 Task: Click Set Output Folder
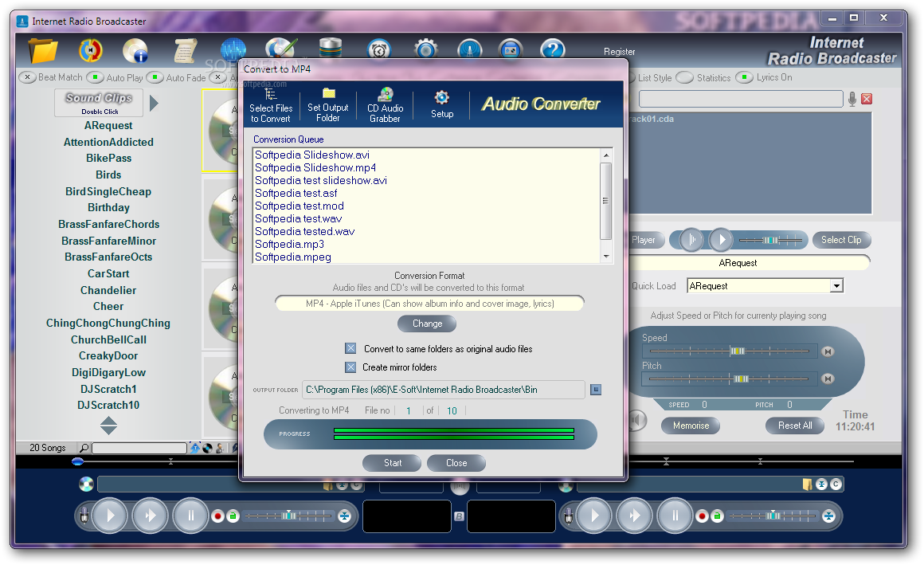(327, 106)
